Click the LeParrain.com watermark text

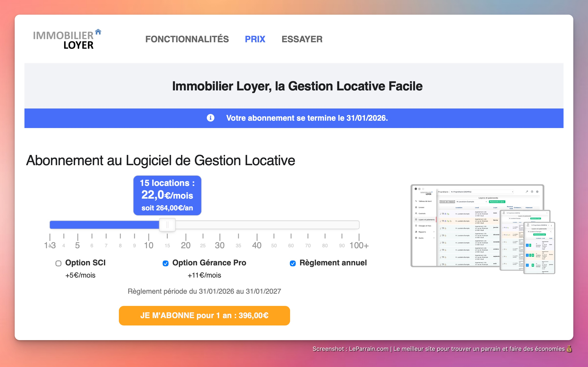(368, 349)
